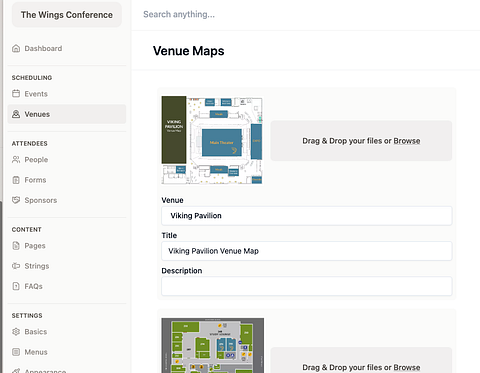Open the Sponsors shield icon
Viewport: 480px width, 373px height.
pos(16,200)
